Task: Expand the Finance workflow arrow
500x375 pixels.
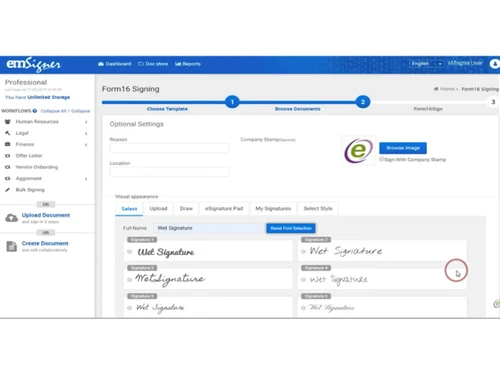Action: click(x=86, y=145)
